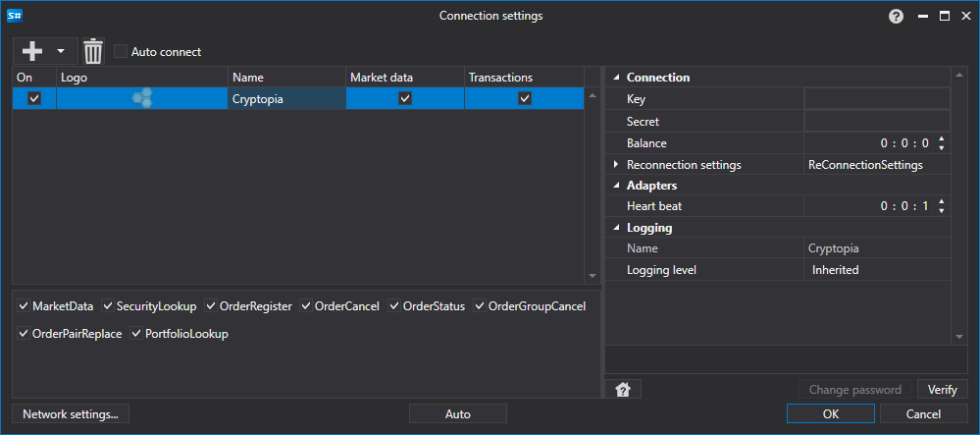Click the ReConnectionSettings value
The height and width of the screenshot is (435, 980).
pyautogui.click(x=865, y=165)
